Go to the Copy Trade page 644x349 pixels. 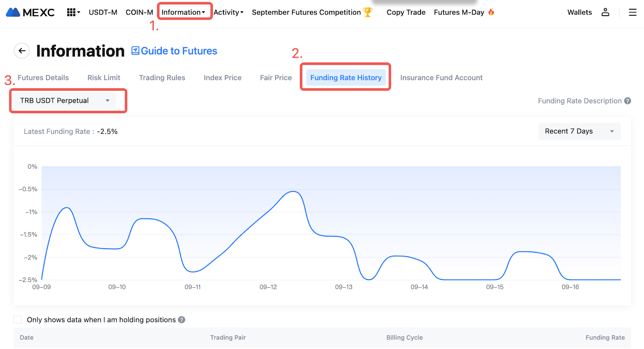tap(406, 12)
